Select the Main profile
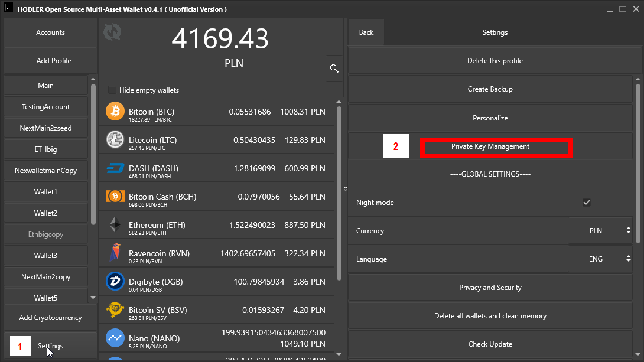The image size is (644, 362). point(45,86)
